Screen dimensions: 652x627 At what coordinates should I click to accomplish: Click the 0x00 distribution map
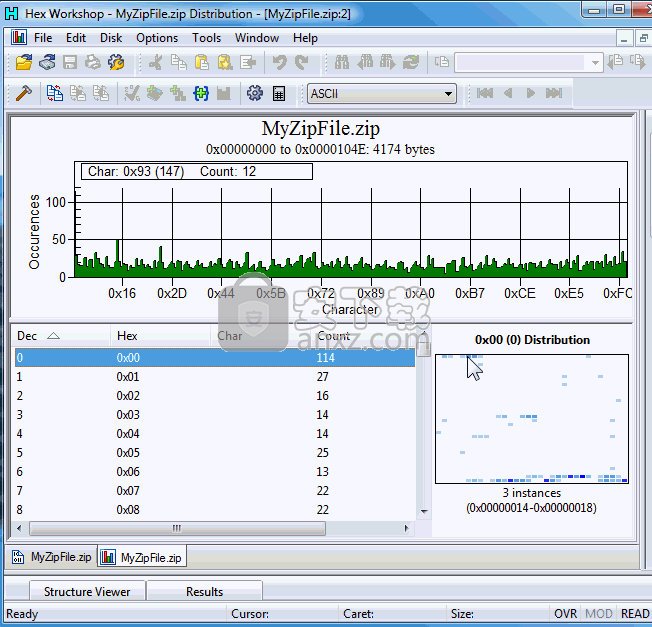pos(532,419)
